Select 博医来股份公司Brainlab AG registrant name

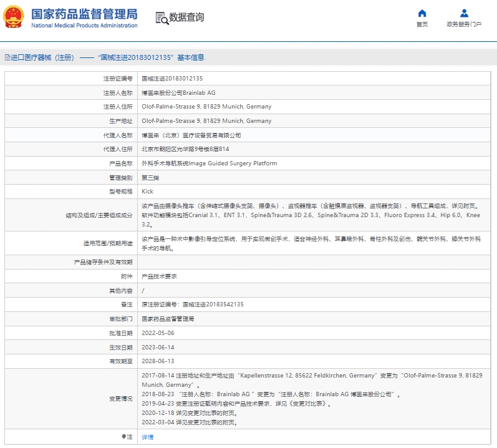178,92
